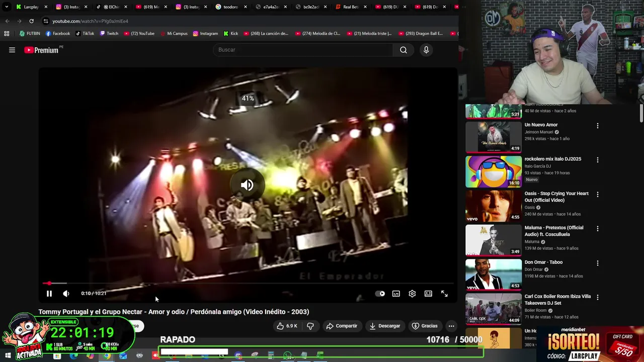Close the Larcplay tab
Screen dimensions: 644x362
pyautogui.click(x=46, y=7)
